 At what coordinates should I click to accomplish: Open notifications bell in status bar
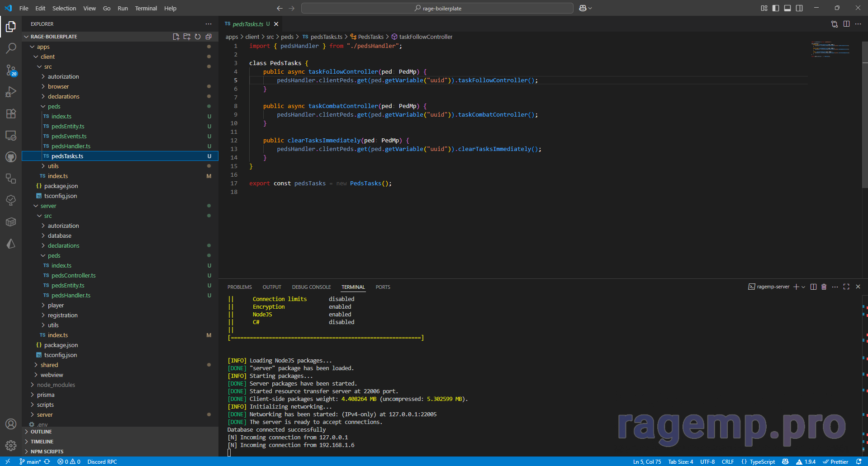tap(859, 461)
